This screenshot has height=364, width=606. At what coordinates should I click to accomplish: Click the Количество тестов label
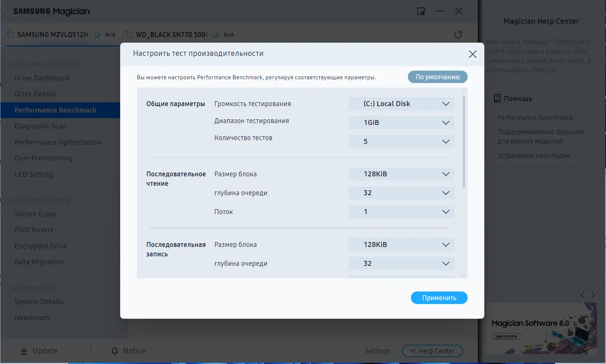[x=243, y=138]
